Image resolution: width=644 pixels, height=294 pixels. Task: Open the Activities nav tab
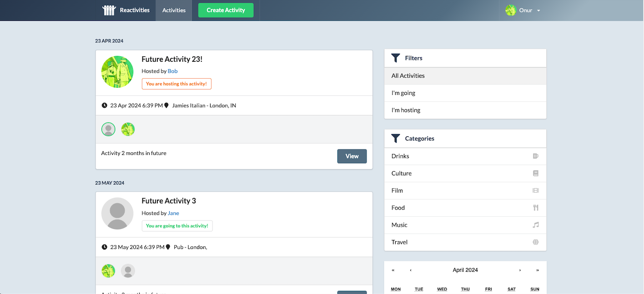point(174,10)
